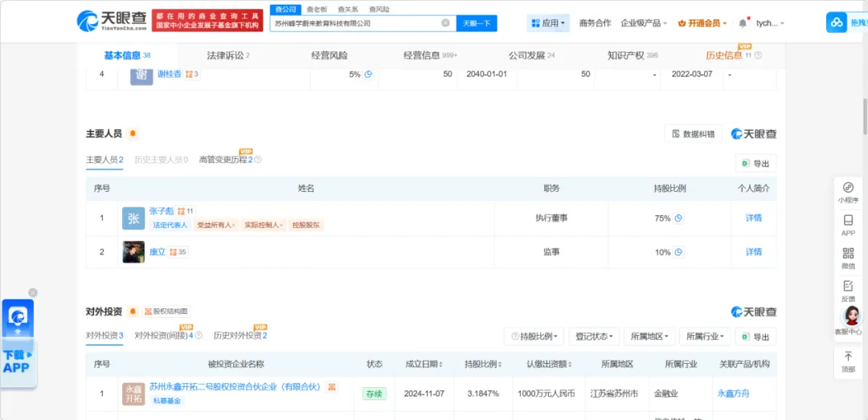868x420 pixels.
Task: Click the TianYanCha logo
Action: click(x=111, y=21)
